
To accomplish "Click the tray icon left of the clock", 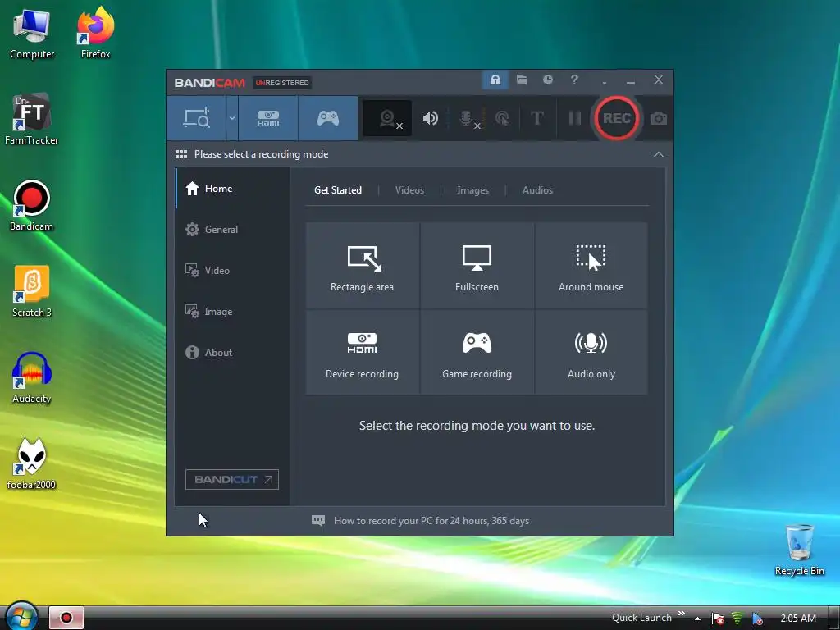I will (x=757, y=619).
